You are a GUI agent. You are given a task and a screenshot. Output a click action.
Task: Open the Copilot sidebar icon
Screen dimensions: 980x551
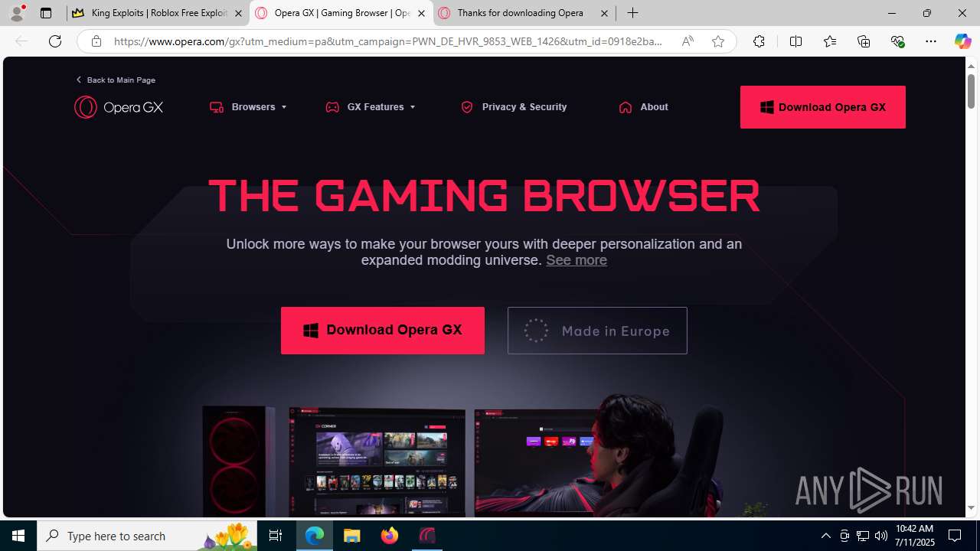(x=962, y=41)
